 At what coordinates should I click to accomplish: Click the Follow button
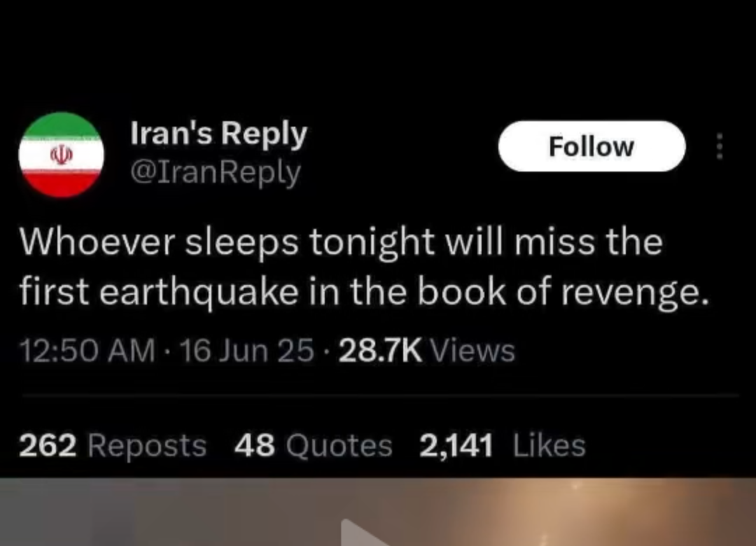pos(591,146)
